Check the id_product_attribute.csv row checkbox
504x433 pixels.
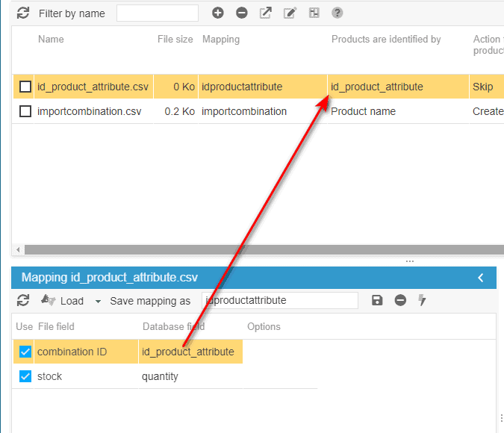25,87
